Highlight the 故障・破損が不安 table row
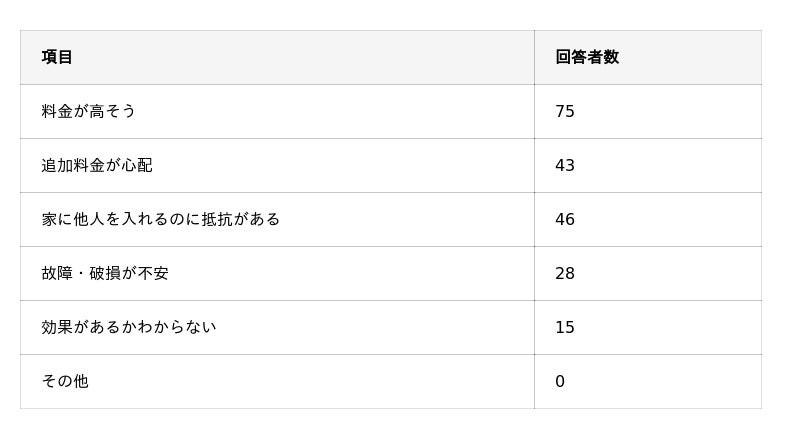 pos(390,273)
